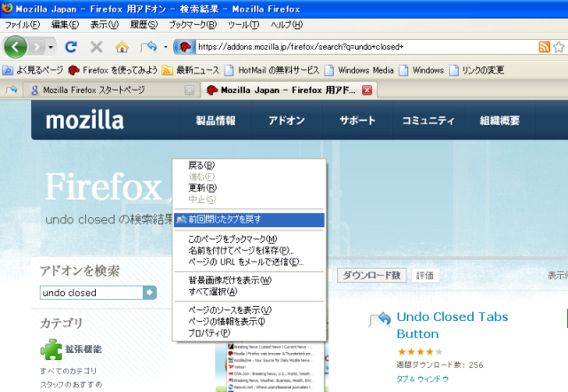
Task: Open the 製品情報 navigation link
Action: (x=216, y=121)
